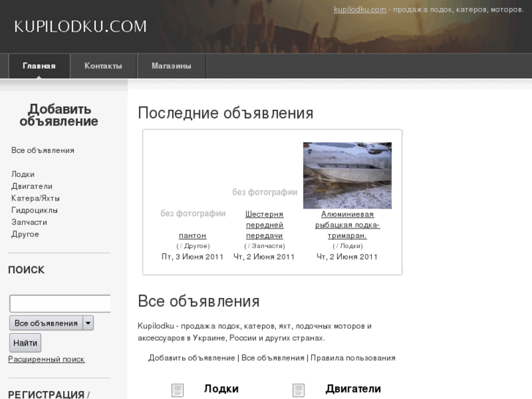Viewport: 532px width, 399px height.
Task: Open Шестерня передней передачи listing
Action: [264, 225]
